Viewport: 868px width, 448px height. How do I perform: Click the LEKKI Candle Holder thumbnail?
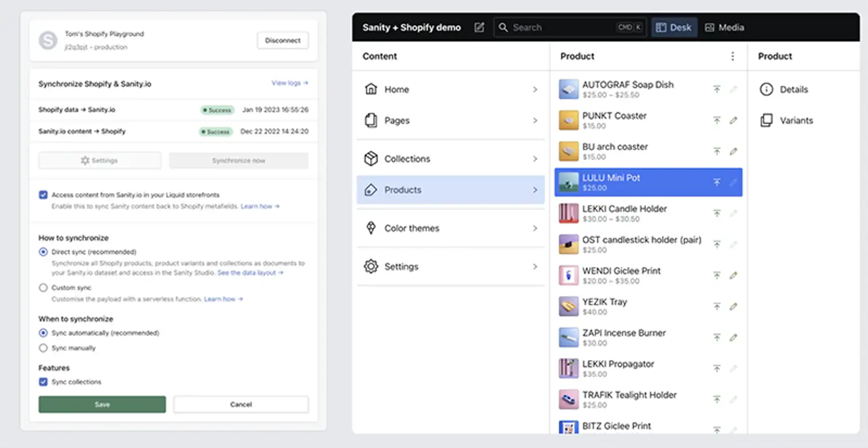pyautogui.click(x=569, y=213)
